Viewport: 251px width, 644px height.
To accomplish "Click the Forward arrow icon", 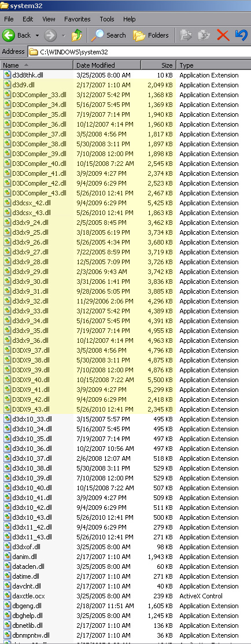I will 50,35.
